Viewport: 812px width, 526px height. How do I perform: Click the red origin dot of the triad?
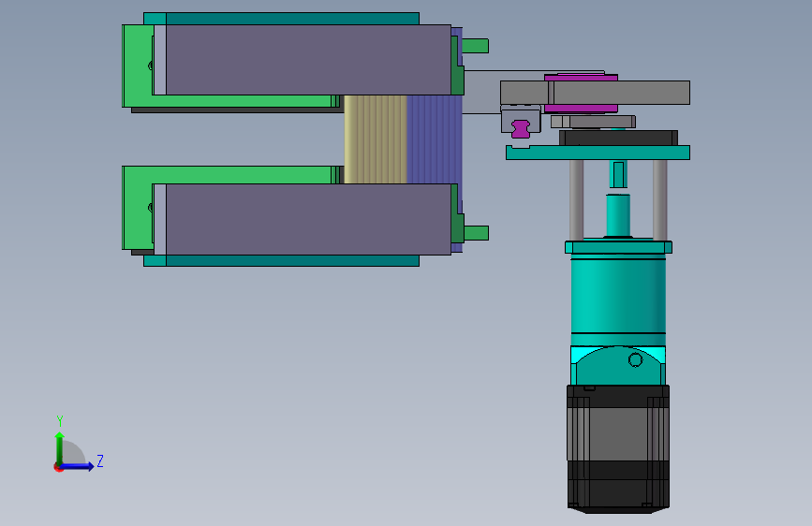point(58,467)
